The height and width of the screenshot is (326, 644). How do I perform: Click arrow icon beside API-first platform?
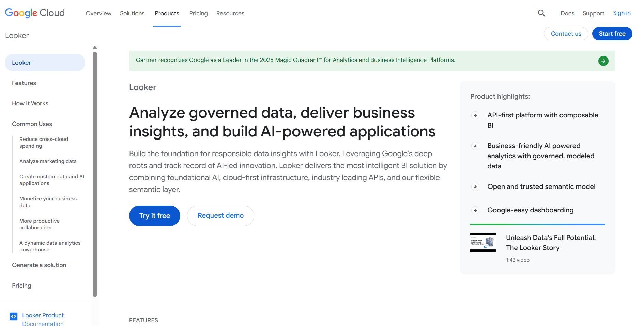coord(475,115)
